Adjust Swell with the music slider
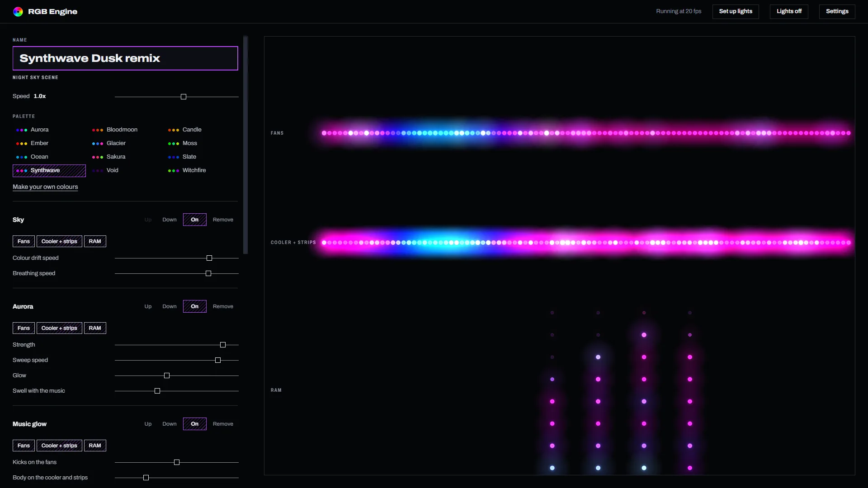The image size is (868, 488). click(x=157, y=391)
